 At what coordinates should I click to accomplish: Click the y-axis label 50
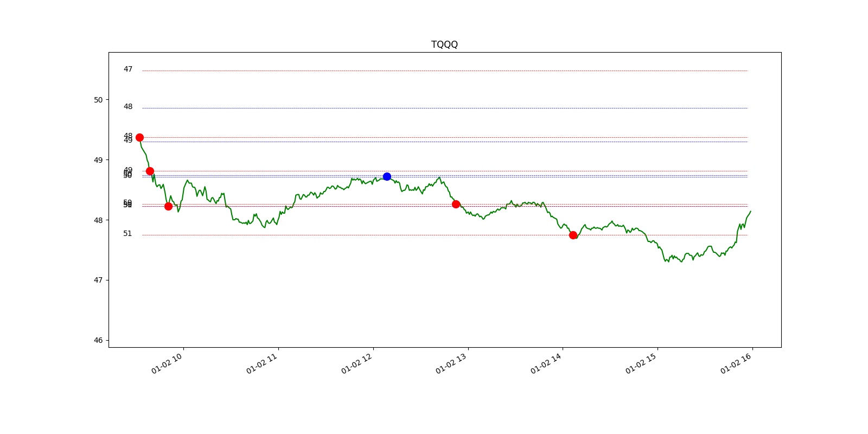pos(98,100)
